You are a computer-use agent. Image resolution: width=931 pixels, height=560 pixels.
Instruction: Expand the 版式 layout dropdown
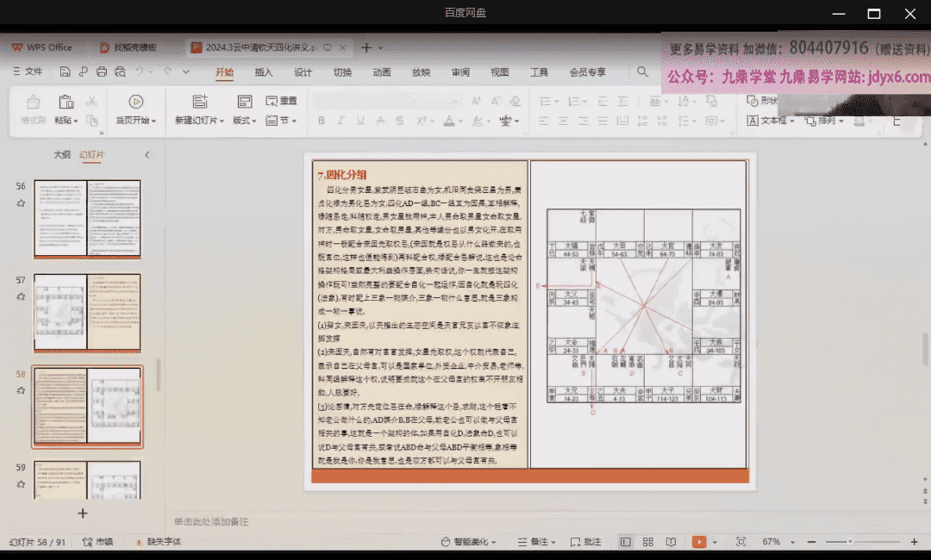[x=245, y=121]
